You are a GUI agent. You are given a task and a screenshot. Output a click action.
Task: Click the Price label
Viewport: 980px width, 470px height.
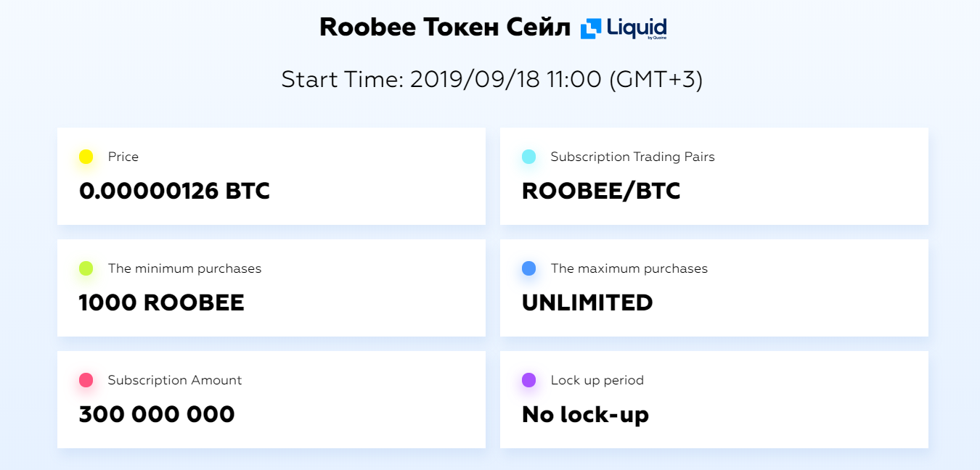pyautogui.click(x=123, y=157)
